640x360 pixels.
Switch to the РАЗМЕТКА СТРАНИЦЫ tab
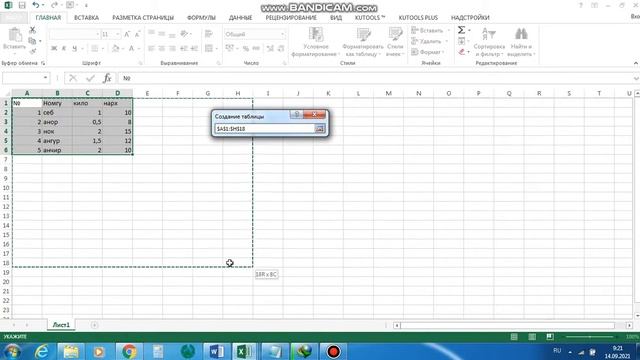coord(143,18)
